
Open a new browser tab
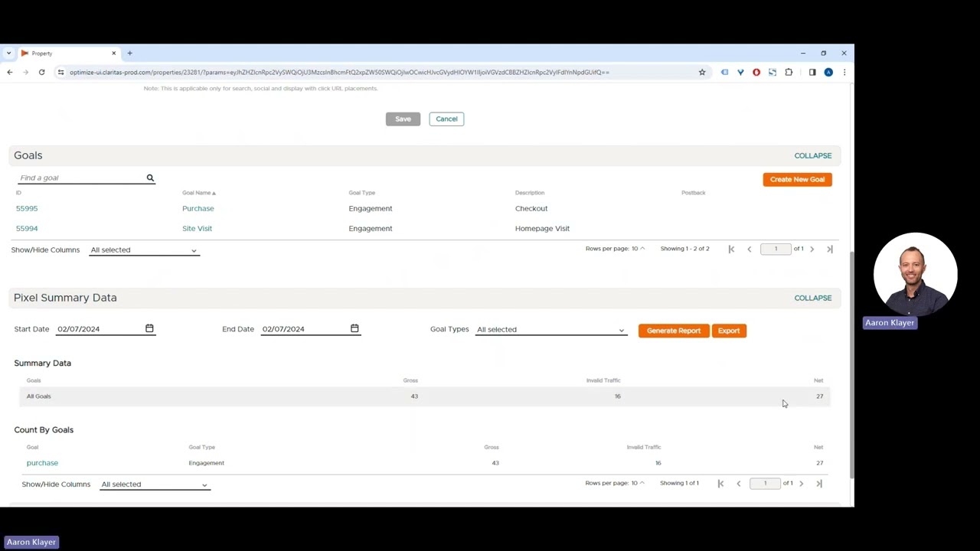129,53
